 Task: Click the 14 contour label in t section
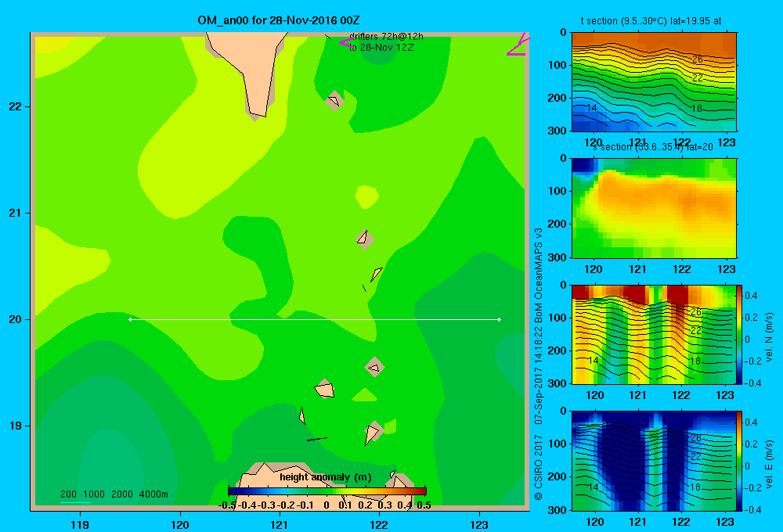[592, 108]
